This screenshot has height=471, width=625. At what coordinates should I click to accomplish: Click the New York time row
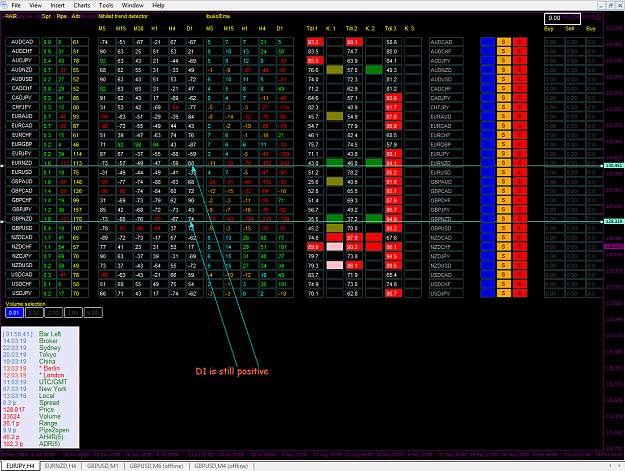pyautogui.click(x=34, y=389)
